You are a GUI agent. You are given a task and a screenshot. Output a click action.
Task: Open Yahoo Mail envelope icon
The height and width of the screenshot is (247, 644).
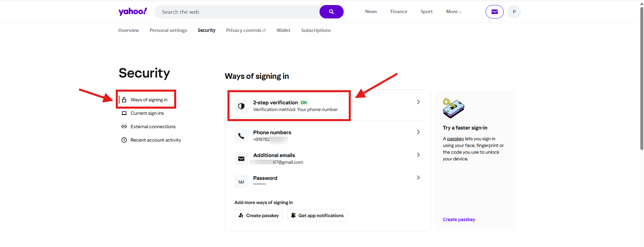(494, 12)
